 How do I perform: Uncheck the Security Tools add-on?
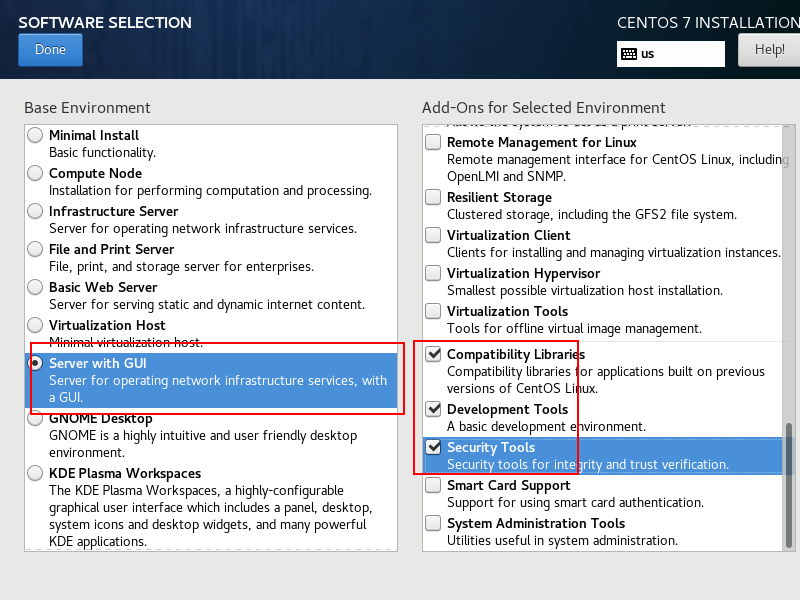pos(433,447)
